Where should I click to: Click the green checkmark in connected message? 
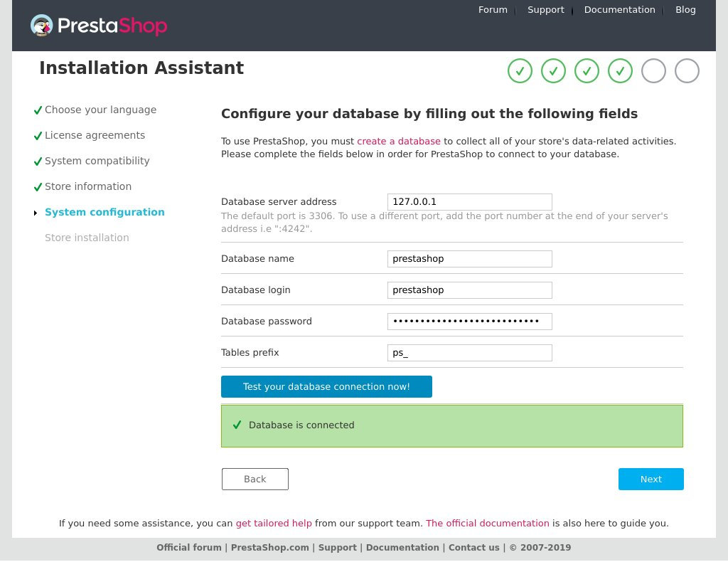click(237, 425)
